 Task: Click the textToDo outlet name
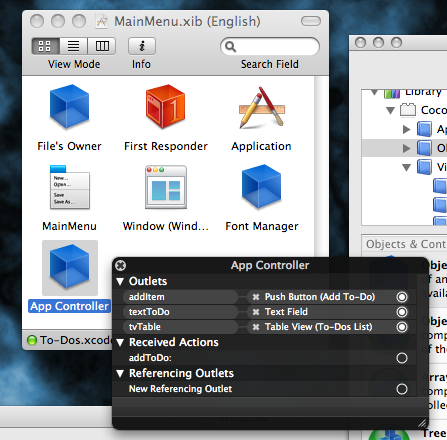click(x=149, y=312)
